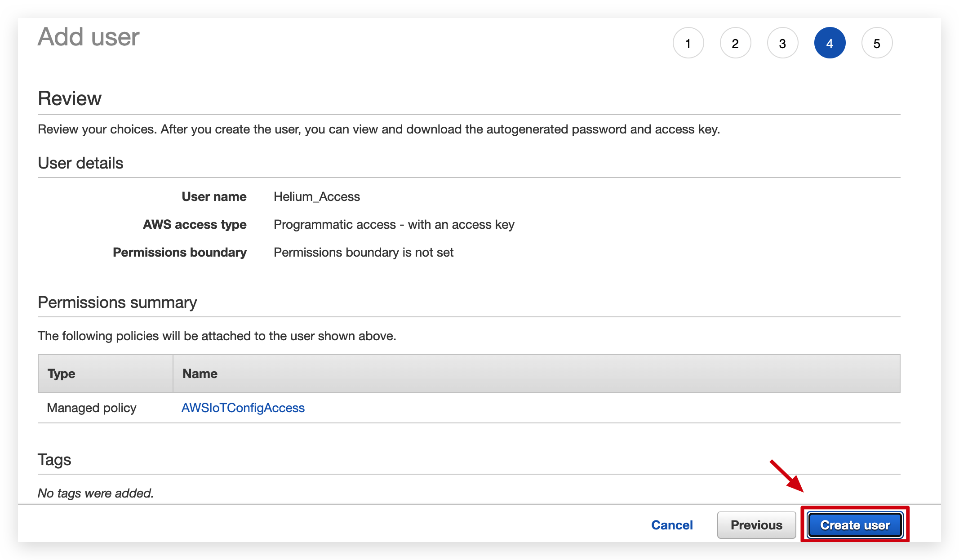Go back with the Previous button
959x560 pixels.
click(756, 525)
